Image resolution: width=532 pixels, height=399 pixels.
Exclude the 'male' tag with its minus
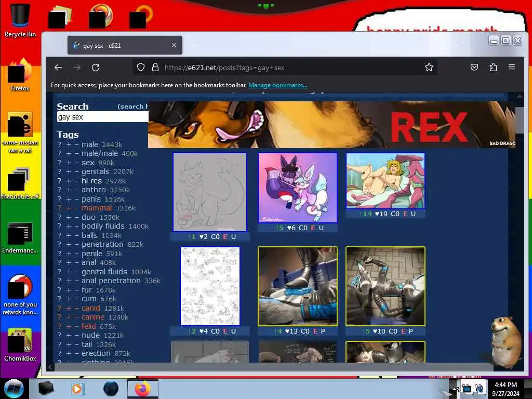[77, 144]
